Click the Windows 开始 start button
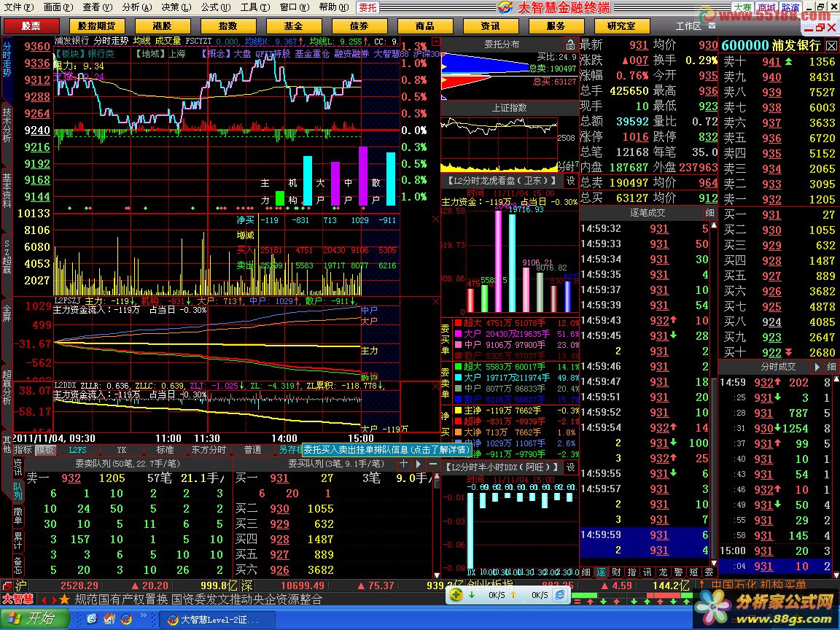The image size is (840, 630). pyautogui.click(x=34, y=619)
